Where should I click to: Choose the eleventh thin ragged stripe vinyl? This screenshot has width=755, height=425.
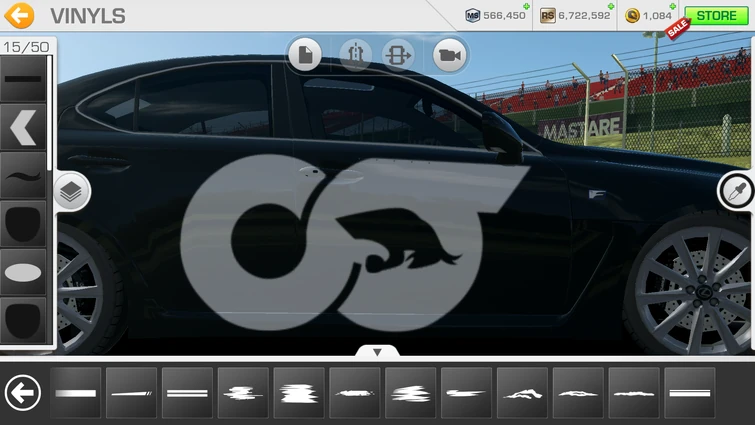[x=634, y=393]
